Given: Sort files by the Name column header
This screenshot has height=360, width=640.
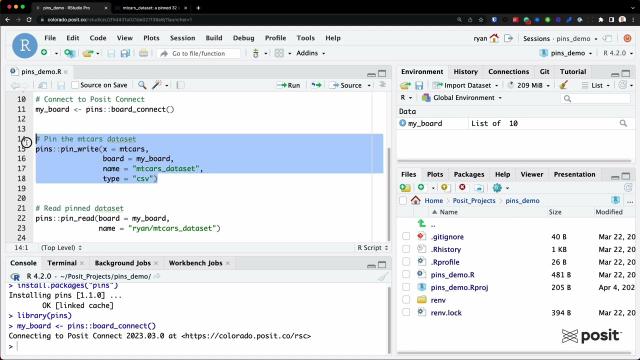Looking at the screenshot, I should [x=448, y=212].
